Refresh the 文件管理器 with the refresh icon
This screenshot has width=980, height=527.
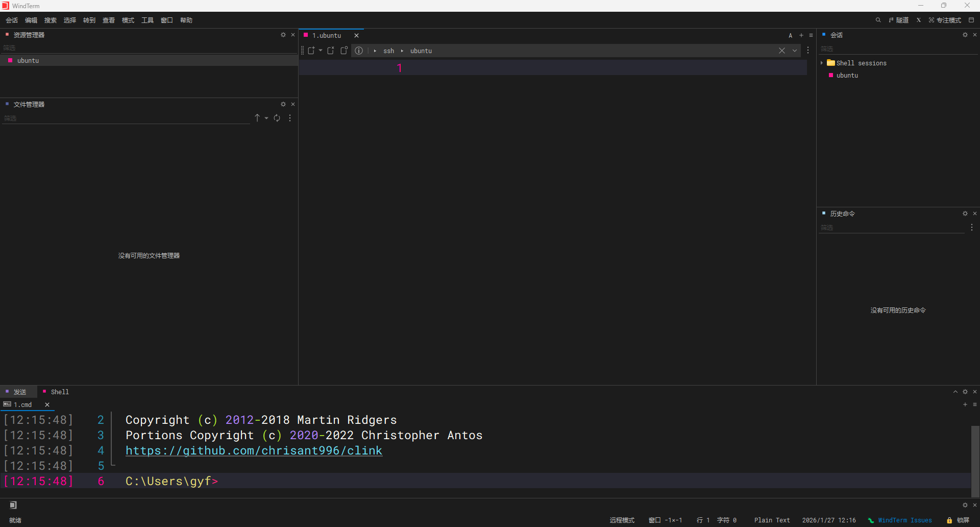pyautogui.click(x=277, y=118)
